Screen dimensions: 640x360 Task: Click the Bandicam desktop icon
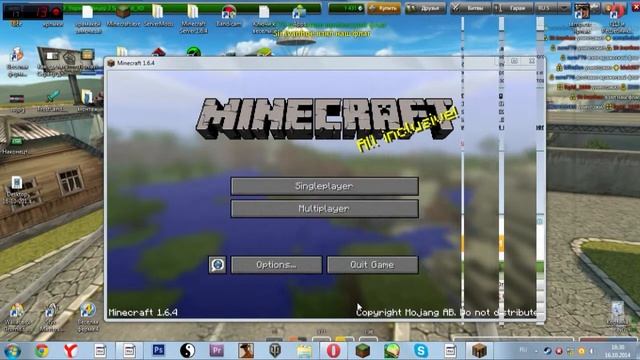(x=229, y=16)
